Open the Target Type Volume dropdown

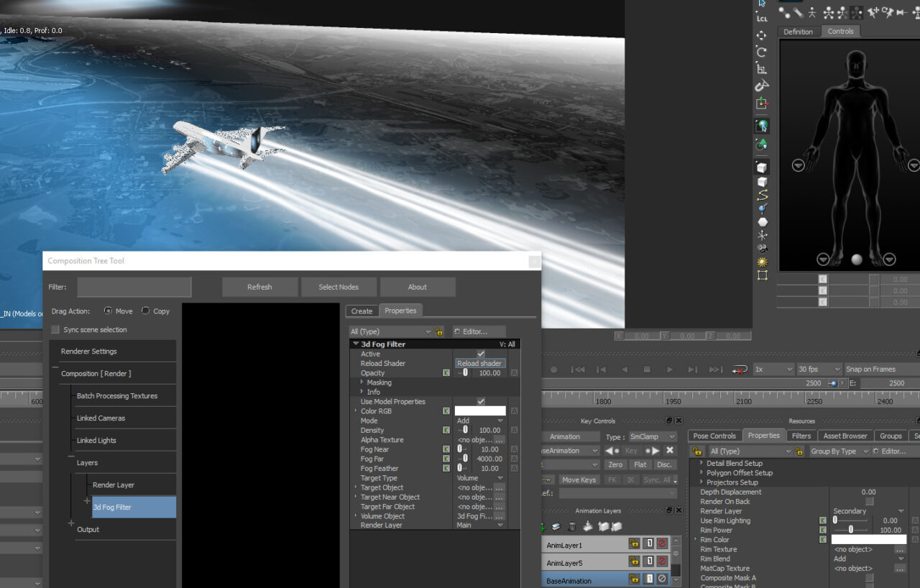[480, 478]
